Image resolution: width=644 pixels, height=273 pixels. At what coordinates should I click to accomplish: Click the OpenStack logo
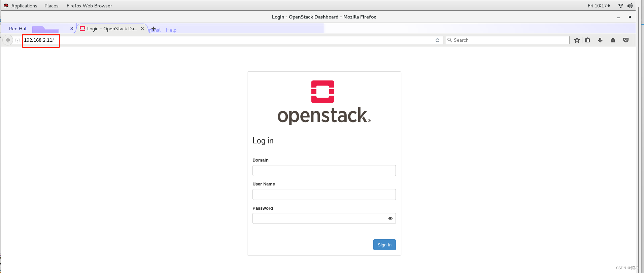coord(324,102)
